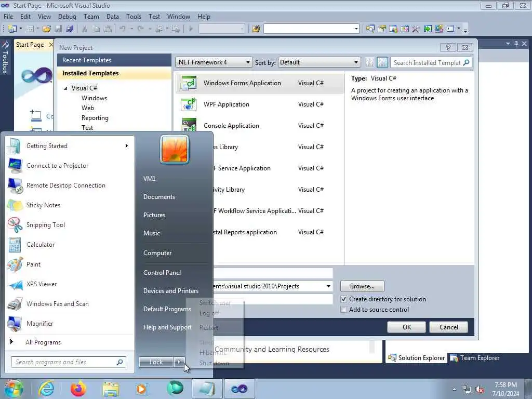532x399 pixels.
Task: Click the Paste toolbar icon
Action: coord(108,29)
